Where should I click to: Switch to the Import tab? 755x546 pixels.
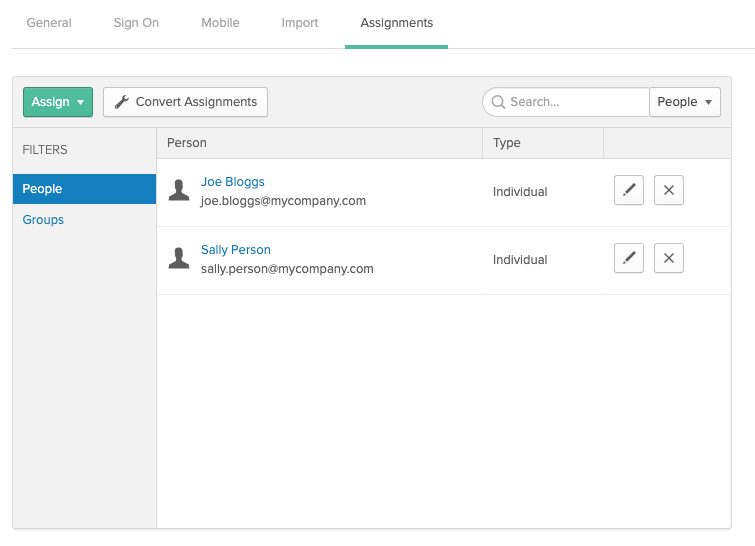(x=299, y=23)
